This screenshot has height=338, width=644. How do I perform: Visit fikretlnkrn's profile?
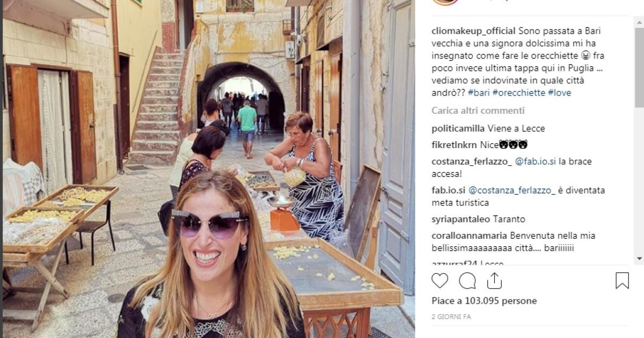(455, 145)
